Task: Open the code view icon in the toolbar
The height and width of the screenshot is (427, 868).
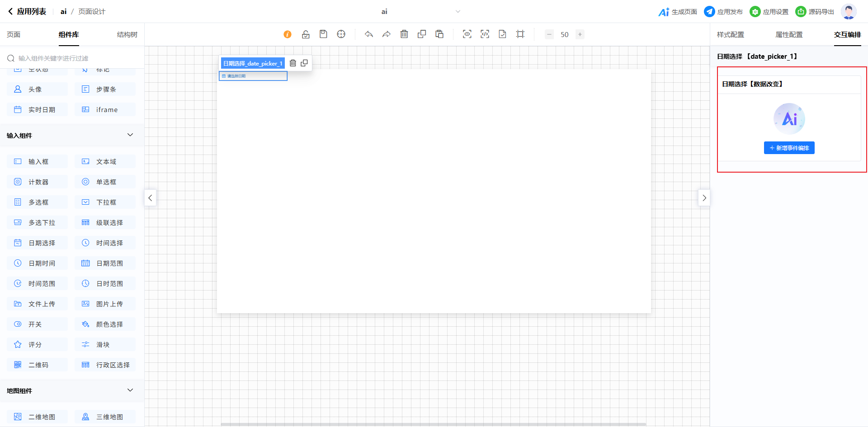Action: point(485,34)
